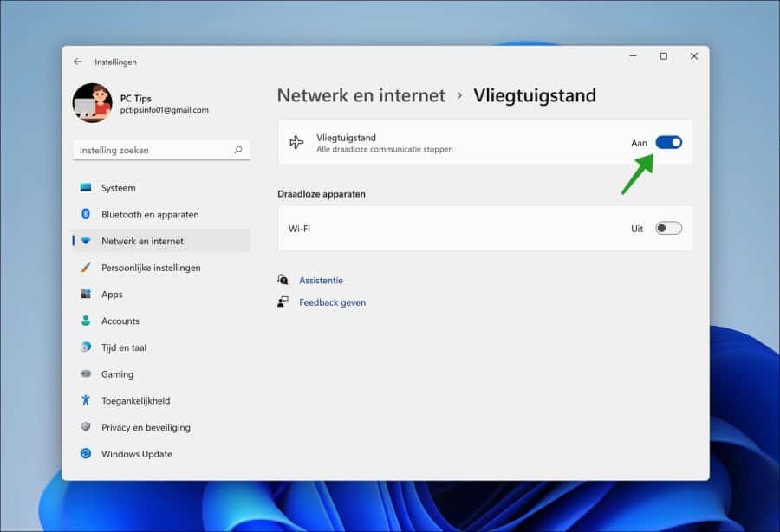Click the Windows Update sync icon
The height and width of the screenshot is (532, 780).
click(86, 453)
